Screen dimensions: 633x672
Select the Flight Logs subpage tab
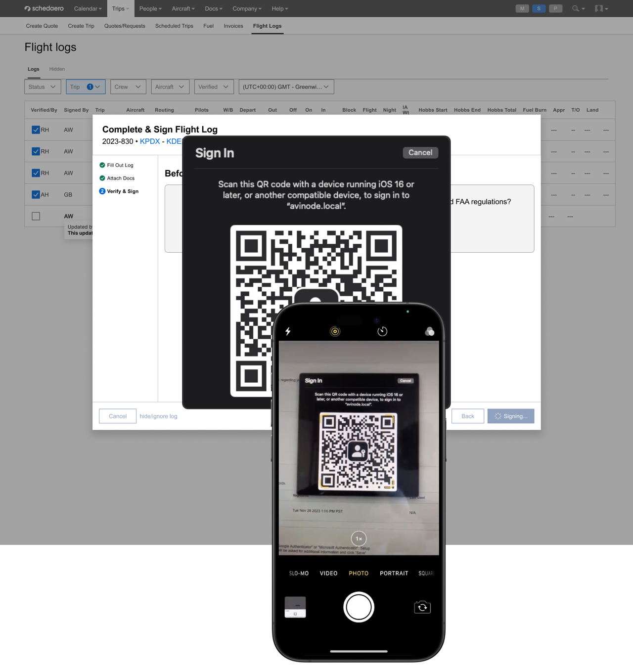coord(268,26)
